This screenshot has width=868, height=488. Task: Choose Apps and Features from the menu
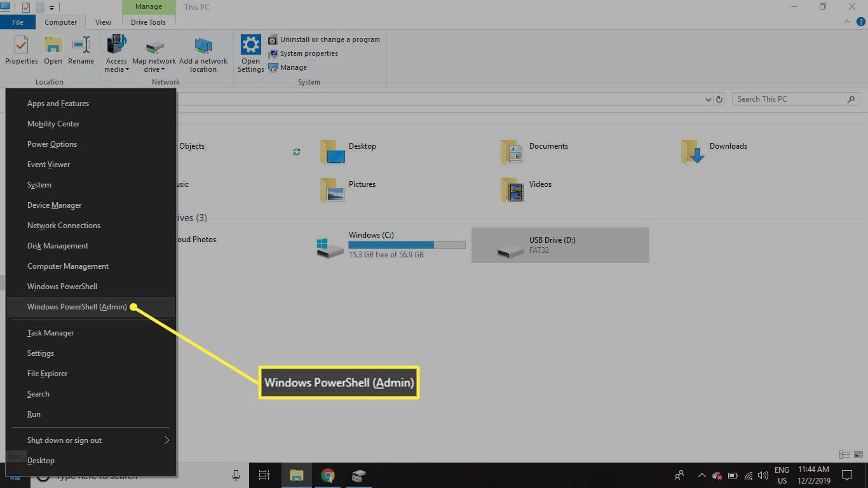(x=90, y=104)
